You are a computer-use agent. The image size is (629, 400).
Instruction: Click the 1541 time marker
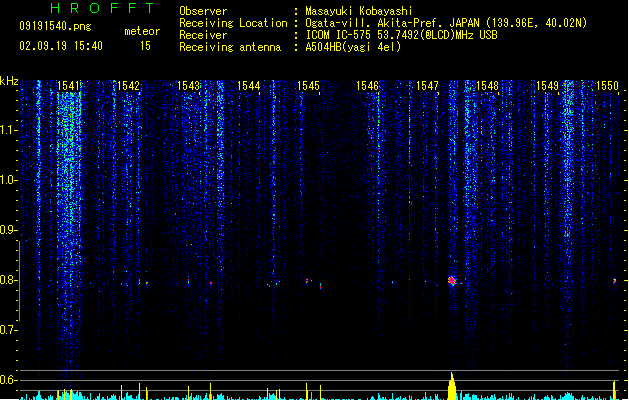[x=68, y=86]
